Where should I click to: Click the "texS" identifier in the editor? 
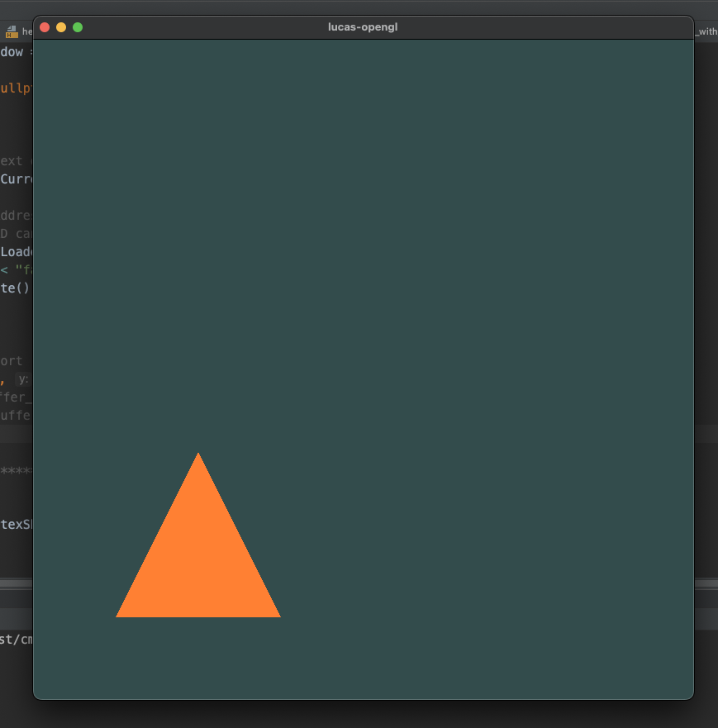click(x=16, y=524)
